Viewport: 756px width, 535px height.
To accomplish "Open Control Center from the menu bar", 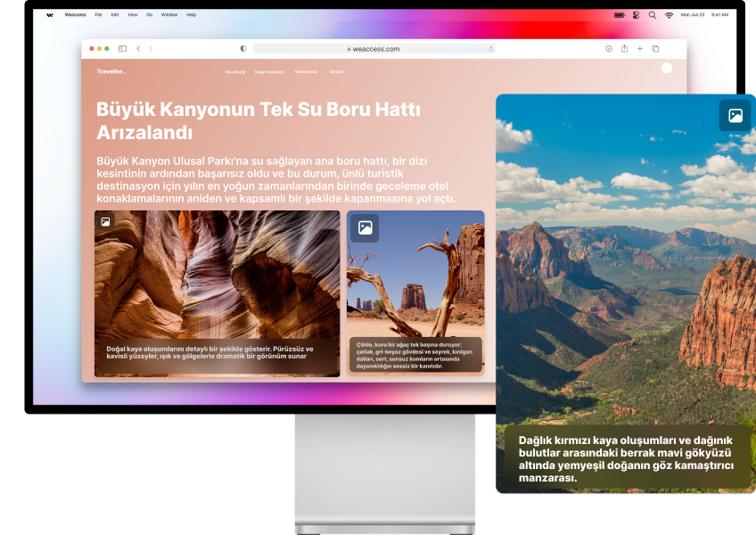I will tap(637, 15).
